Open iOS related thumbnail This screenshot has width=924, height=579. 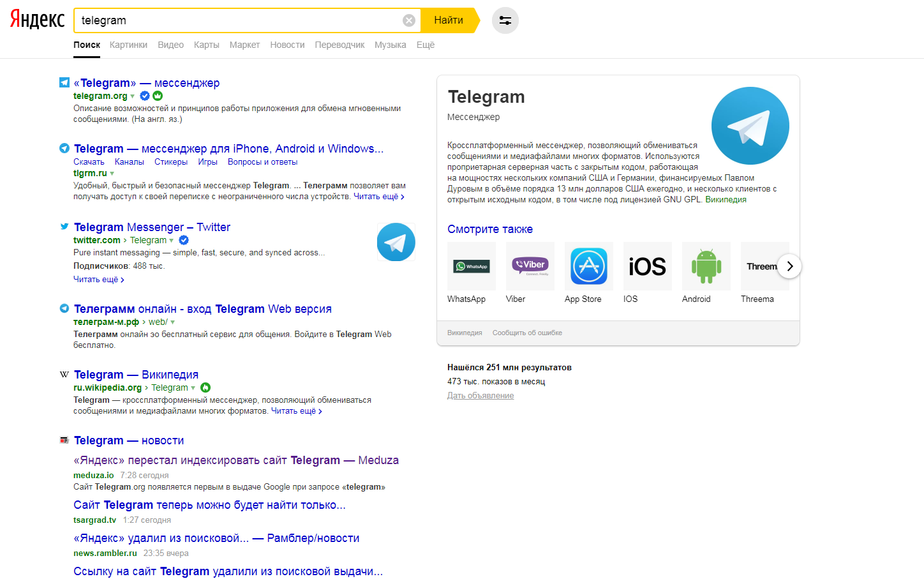pyautogui.click(x=648, y=266)
